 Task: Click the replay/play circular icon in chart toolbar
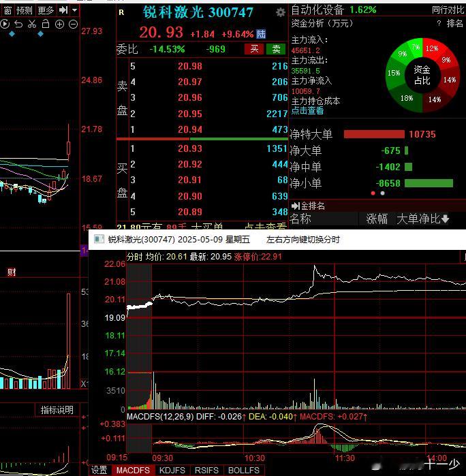[5, 24]
